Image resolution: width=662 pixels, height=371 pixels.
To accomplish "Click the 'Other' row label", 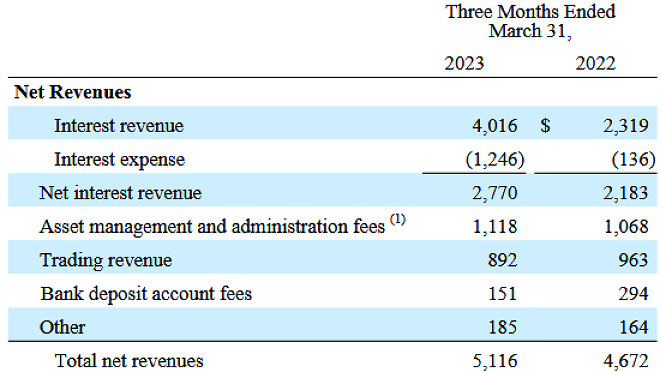I will coord(62,327).
